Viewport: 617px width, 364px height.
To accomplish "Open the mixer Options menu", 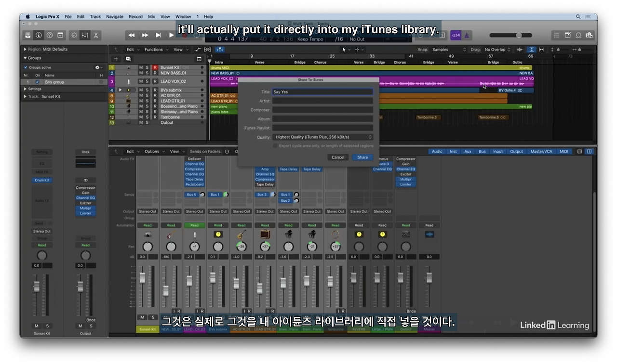I will pos(154,151).
